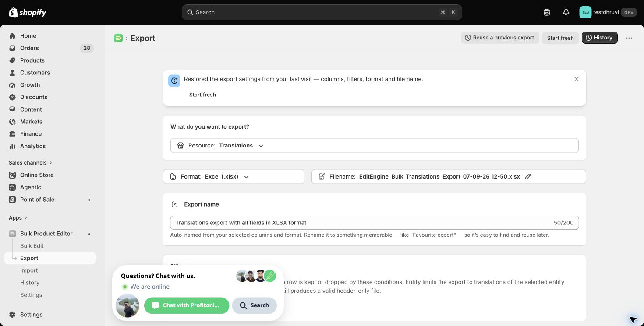Click the Search bar at the top
The image size is (644, 326).
point(322,12)
